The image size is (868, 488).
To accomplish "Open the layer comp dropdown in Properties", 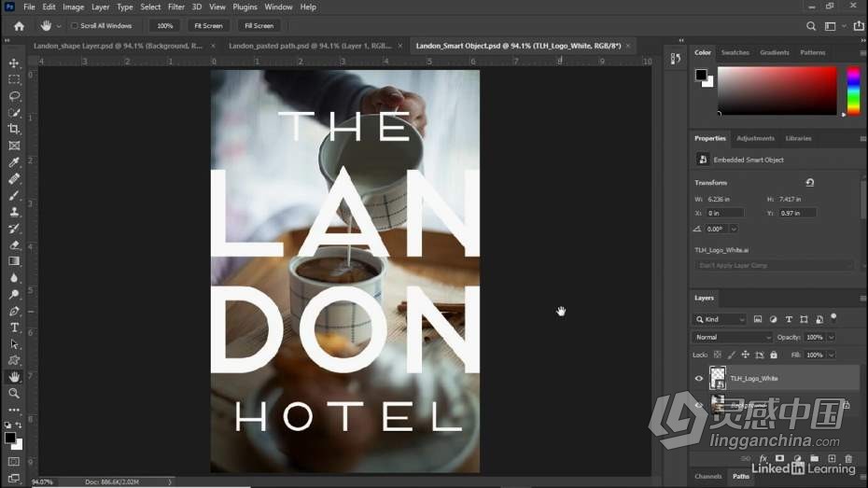I will click(774, 266).
